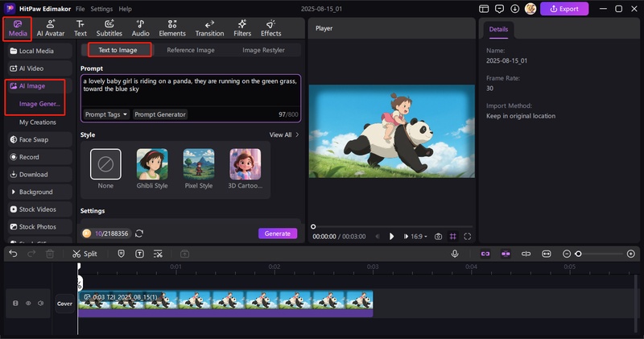Take a snapshot with the camera icon
This screenshot has width=644, height=339.
438,236
